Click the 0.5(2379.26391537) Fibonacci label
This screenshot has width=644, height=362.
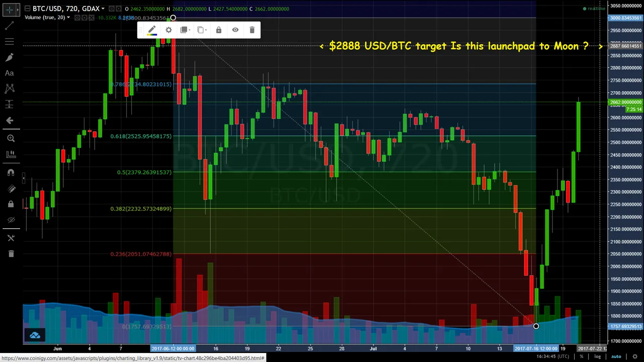click(144, 172)
